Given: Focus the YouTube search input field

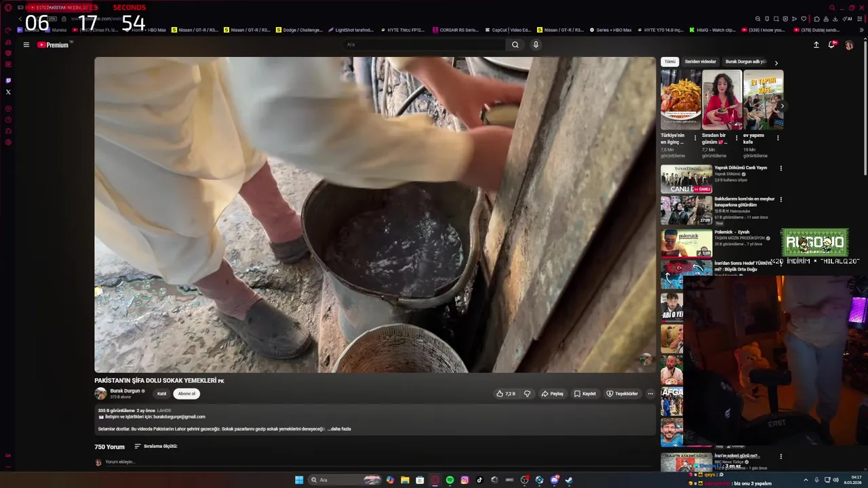Looking at the screenshot, I should 424,45.
